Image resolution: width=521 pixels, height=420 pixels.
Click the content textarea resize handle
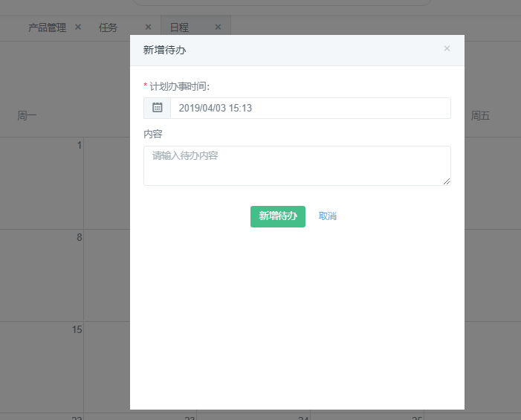[x=447, y=181]
